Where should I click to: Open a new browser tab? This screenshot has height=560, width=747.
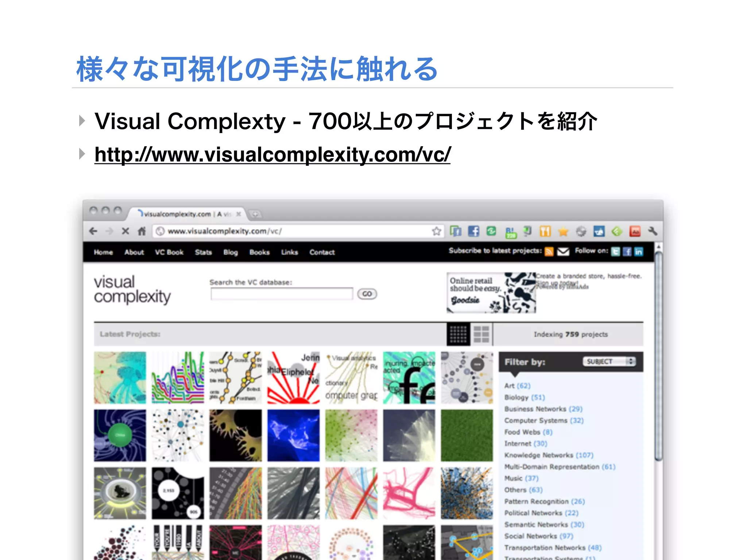(x=255, y=214)
